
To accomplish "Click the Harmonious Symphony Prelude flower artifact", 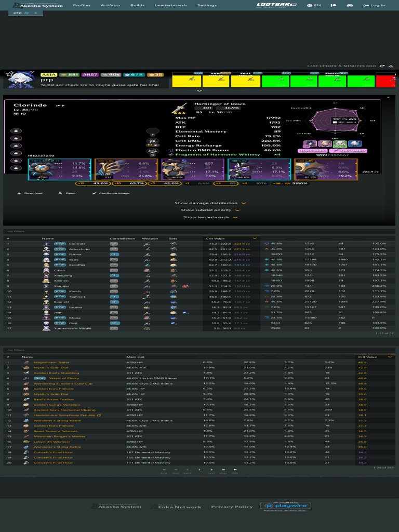I will click(x=59, y=169).
